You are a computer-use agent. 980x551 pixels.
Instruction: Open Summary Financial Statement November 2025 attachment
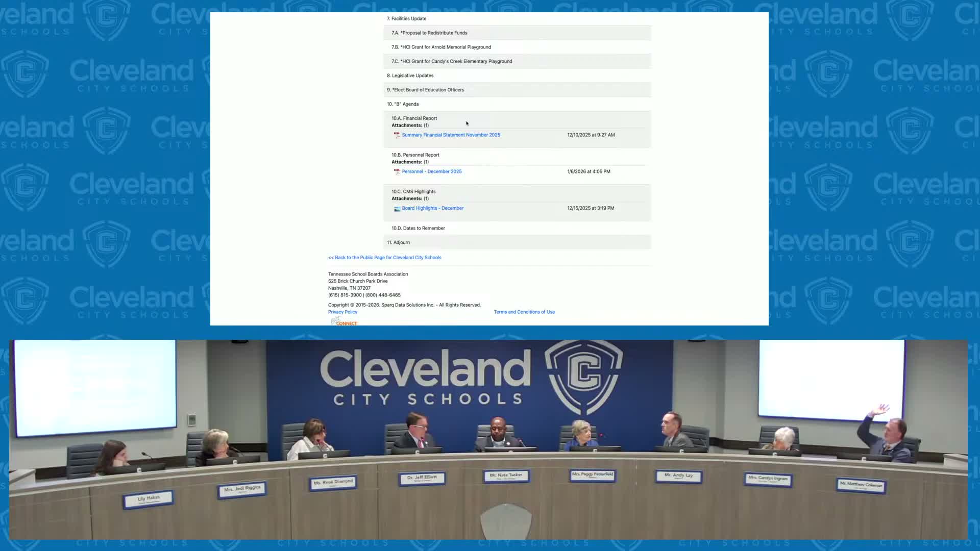pos(451,135)
